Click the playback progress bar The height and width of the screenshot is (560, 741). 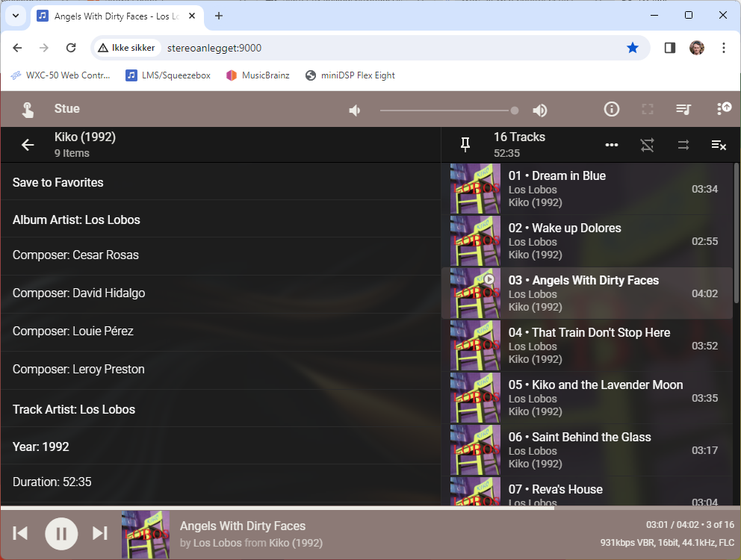[370, 508]
